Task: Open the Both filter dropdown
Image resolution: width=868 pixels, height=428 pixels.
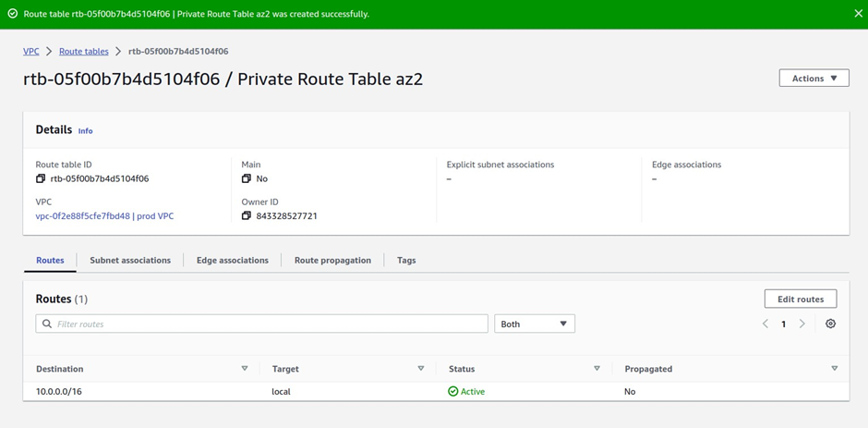Action: [535, 324]
